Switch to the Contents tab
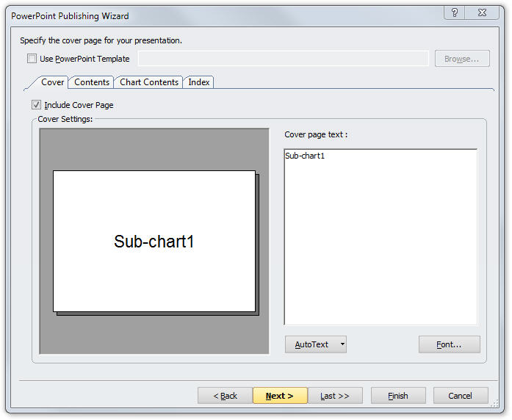Image resolution: width=512 pixels, height=420 pixels. pos(92,82)
